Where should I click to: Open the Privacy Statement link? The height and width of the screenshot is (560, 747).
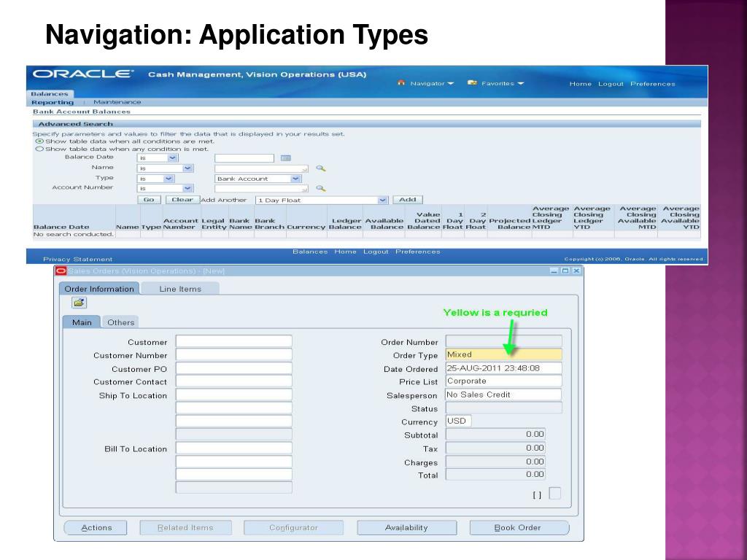[77, 259]
